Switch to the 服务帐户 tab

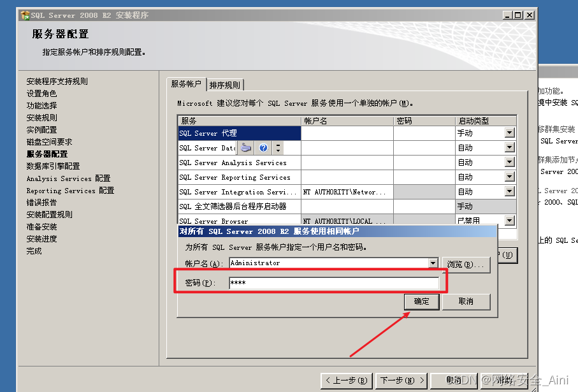tap(186, 84)
